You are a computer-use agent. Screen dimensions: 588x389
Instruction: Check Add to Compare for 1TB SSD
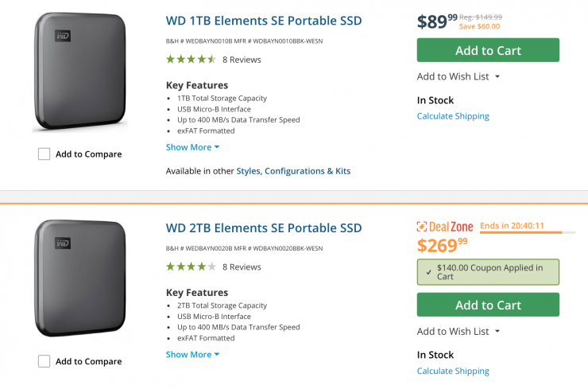[44, 154]
